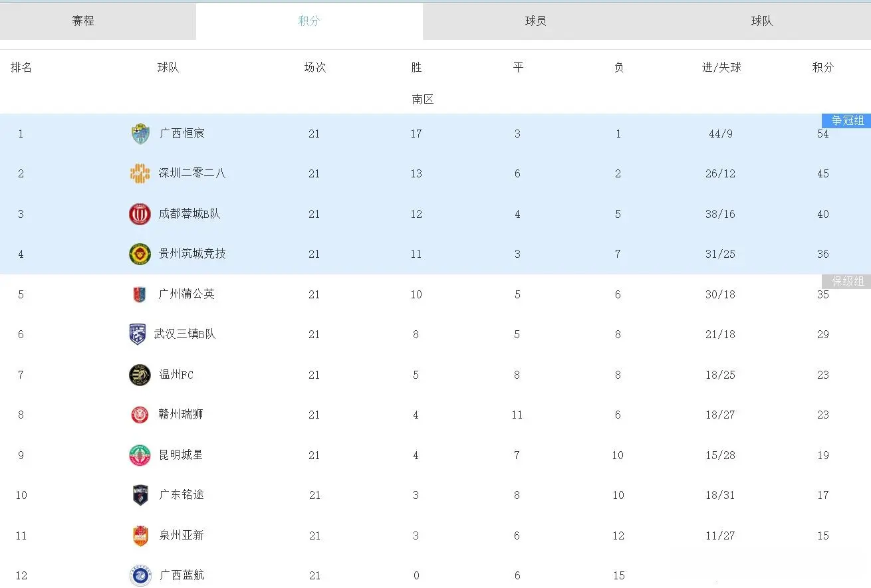Click 昆明城星's 19 points value
Screen dimensions: 871x588
[x=823, y=456]
